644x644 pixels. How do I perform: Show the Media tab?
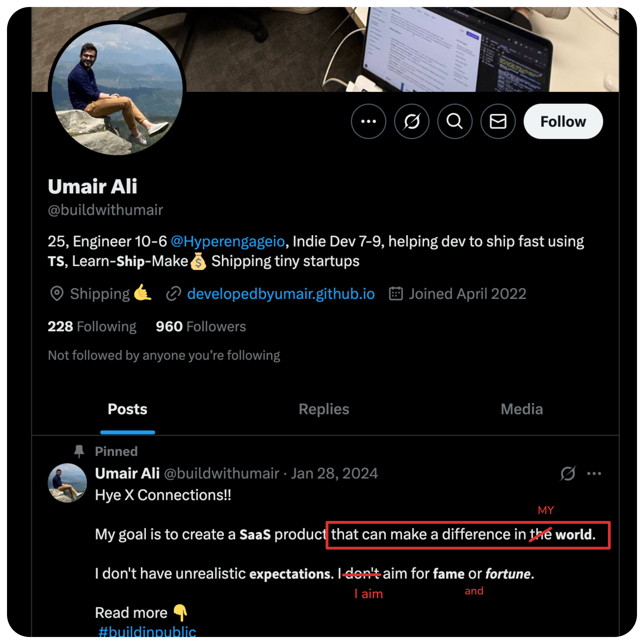[522, 409]
